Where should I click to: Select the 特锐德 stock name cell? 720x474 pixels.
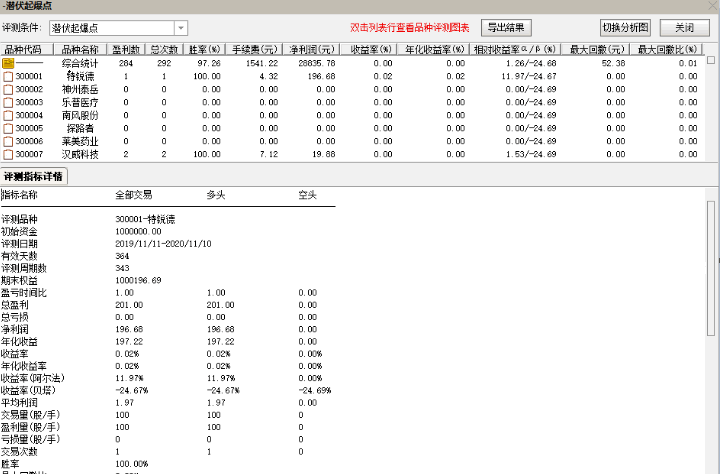(x=80, y=76)
